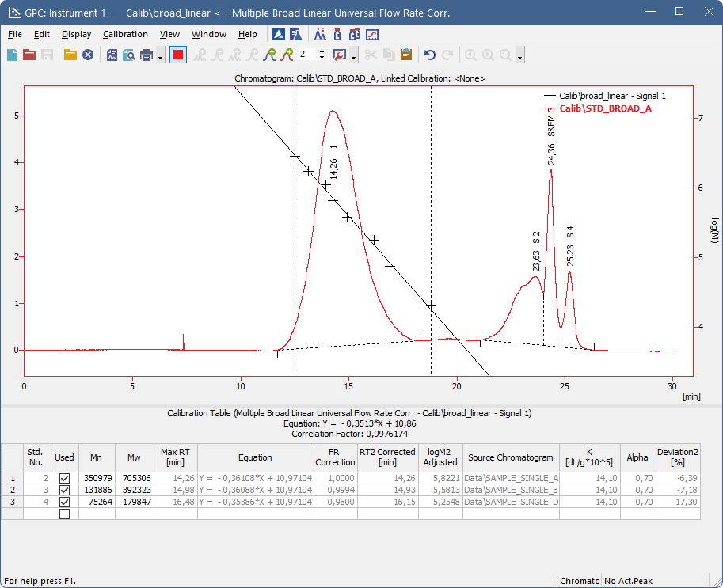The image size is (723, 588).
Task: Select the red stop acquisition square icon
Action: click(x=177, y=55)
